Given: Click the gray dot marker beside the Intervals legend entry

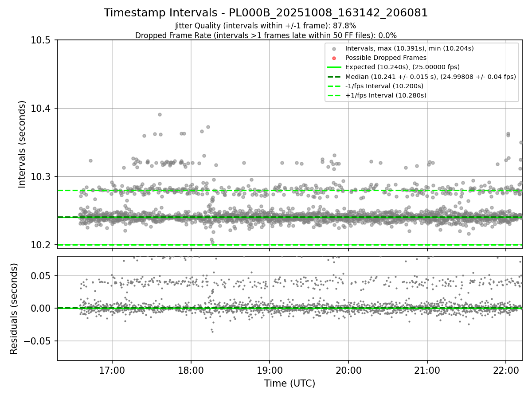Looking at the screenshot, I should tap(334, 49).
